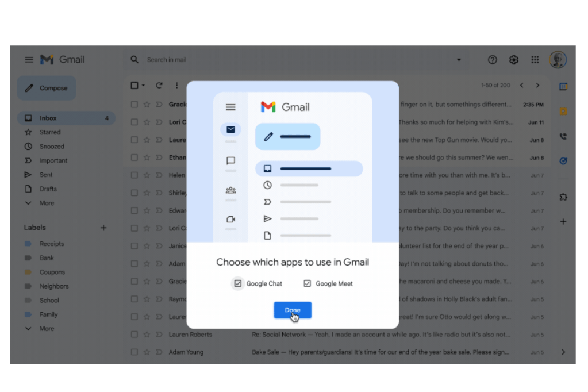Open the three-dot more options icon
Viewport: 588px width, 392px height.
[x=176, y=86]
